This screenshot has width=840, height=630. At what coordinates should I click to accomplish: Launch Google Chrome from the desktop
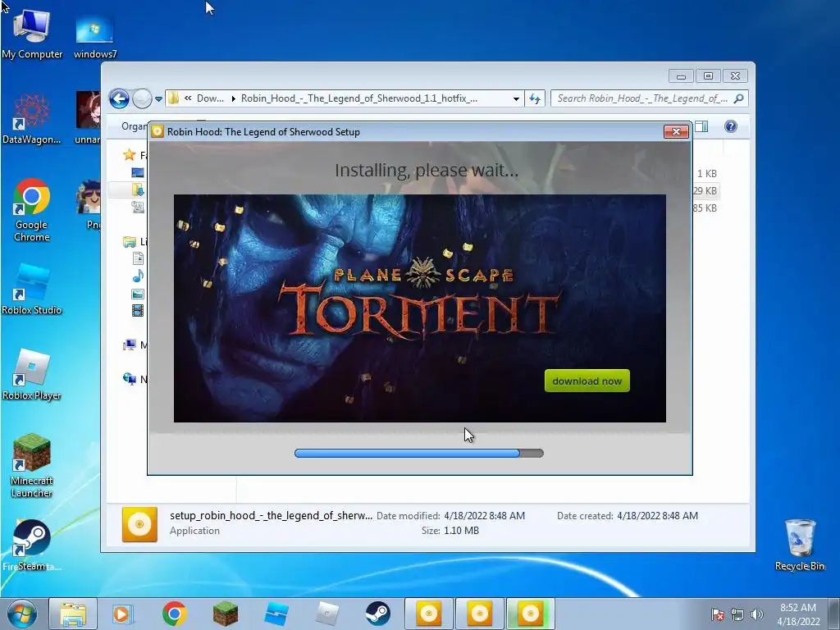[32, 210]
